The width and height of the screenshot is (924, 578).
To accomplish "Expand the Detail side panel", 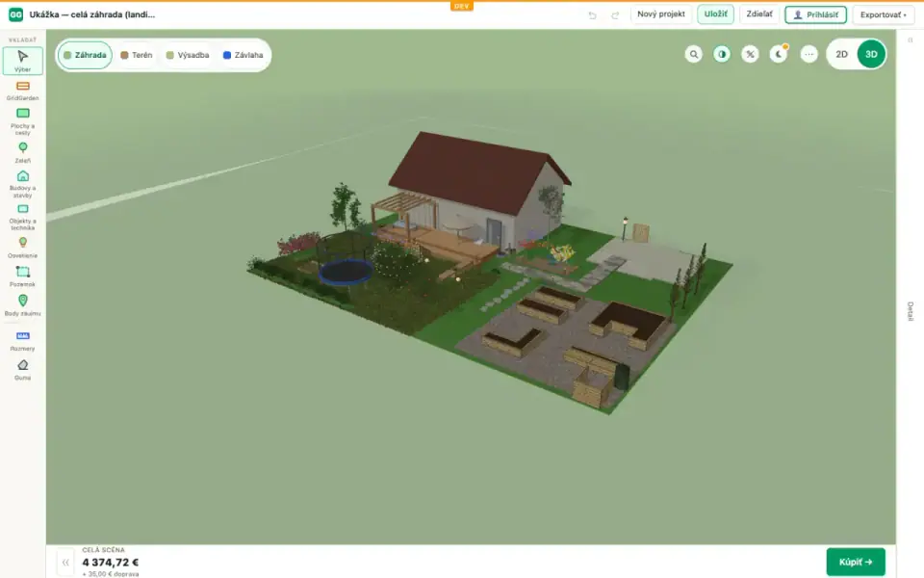I will pyautogui.click(x=910, y=311).
